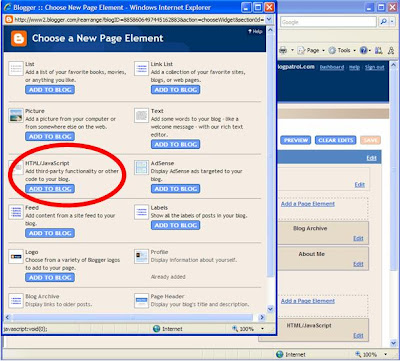Click Edit link under About Me
Viewport: 400px width, 361px height.
pyautogui.click(x=358, y=264)
